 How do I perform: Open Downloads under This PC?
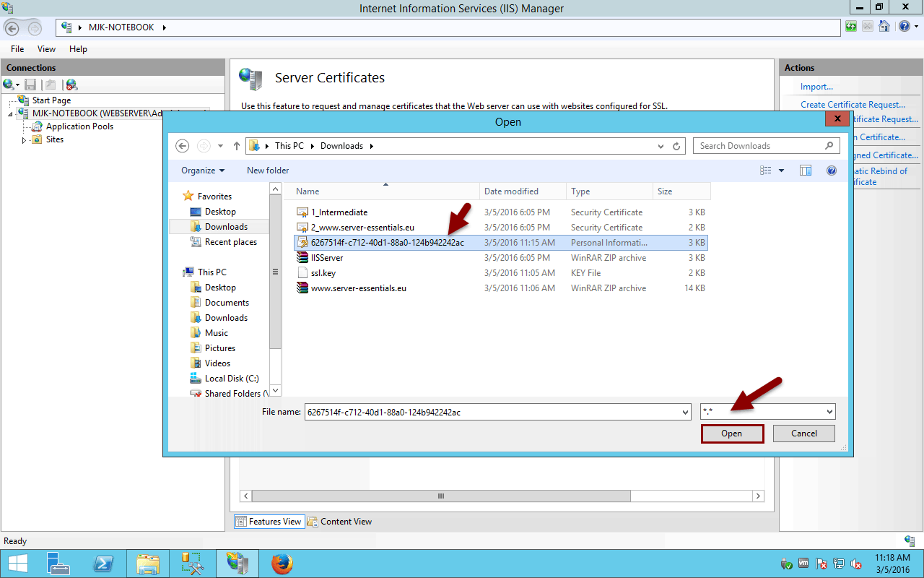coord(226,318)
